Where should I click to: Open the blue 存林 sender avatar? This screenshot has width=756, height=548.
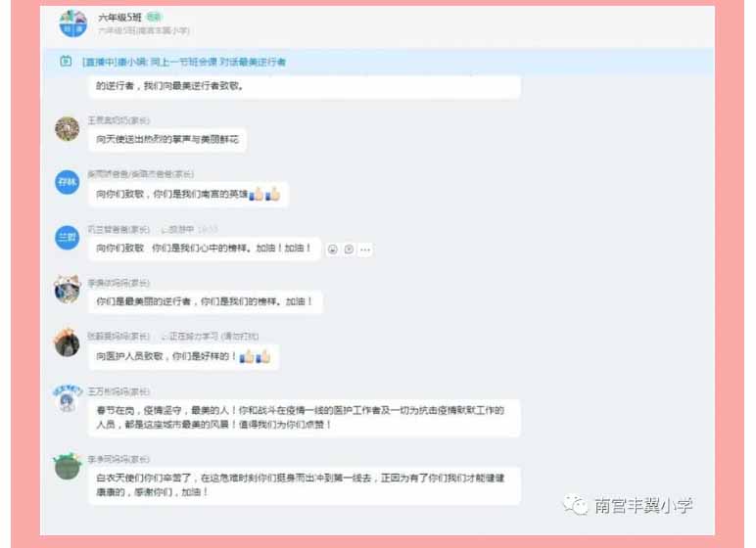pyautogui.click(x=67, y=182)
